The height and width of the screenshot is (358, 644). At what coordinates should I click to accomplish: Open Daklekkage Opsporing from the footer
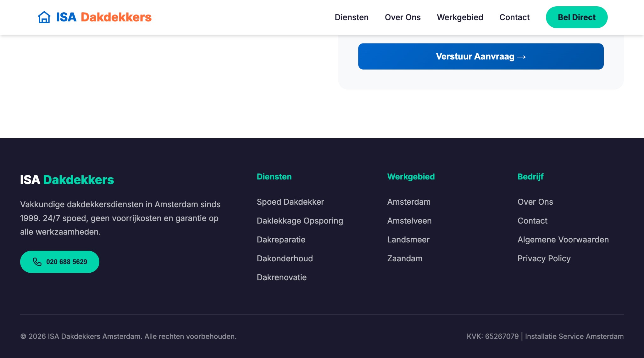(300, 221)
